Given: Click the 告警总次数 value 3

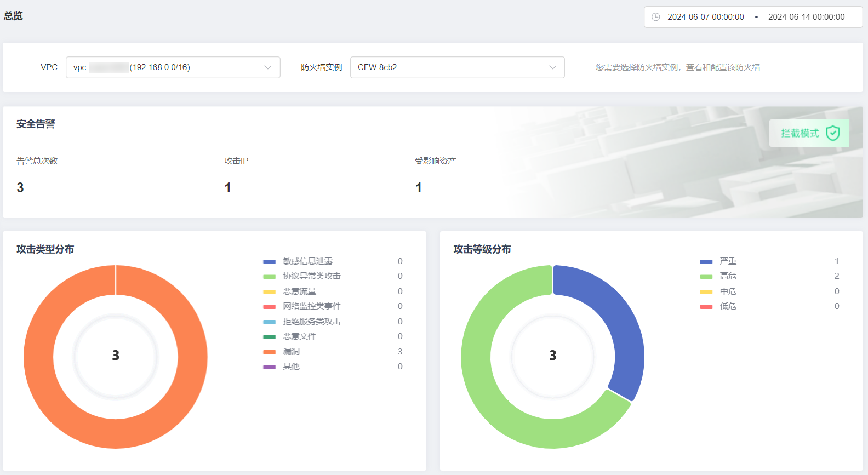Looking at the screenshot, I should click(x=20, y=188).
